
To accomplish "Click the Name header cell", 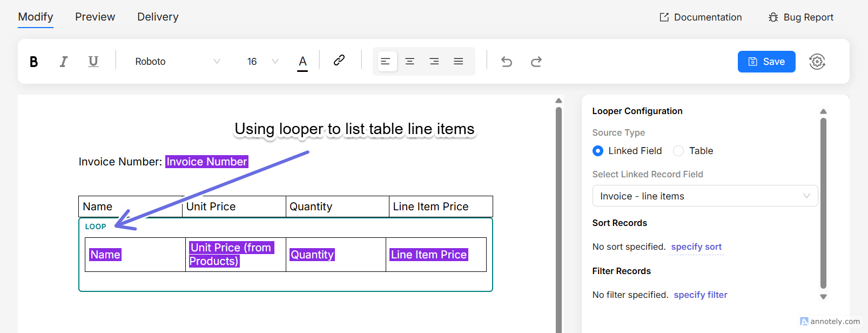I will [130, 207].
